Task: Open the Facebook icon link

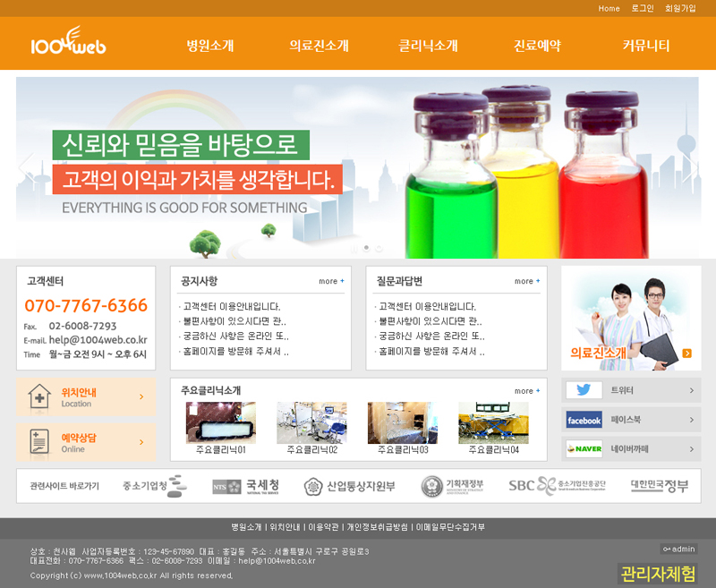Action: tap(584, 420)
